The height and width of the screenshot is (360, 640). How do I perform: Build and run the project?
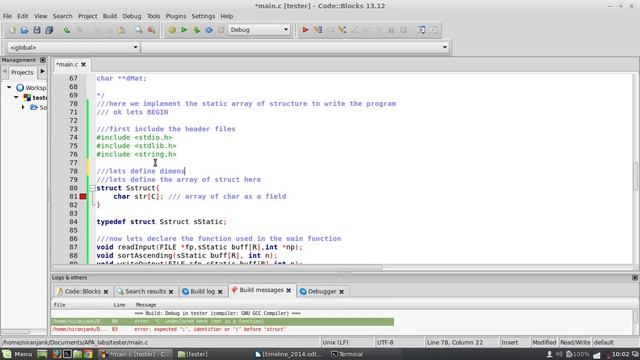(x=197, y=30)
